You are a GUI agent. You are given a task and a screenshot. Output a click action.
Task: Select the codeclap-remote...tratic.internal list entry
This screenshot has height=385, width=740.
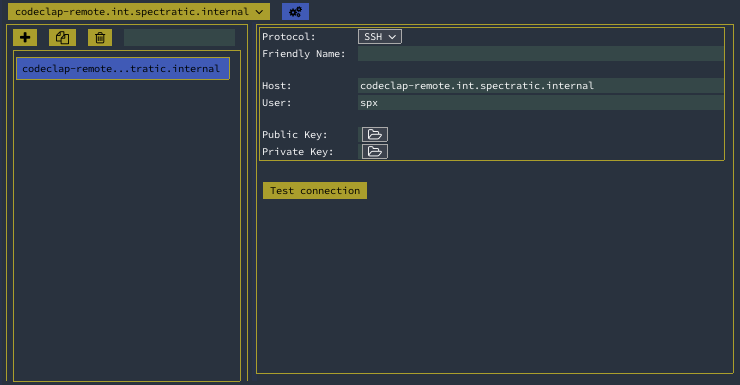point(123,69)
